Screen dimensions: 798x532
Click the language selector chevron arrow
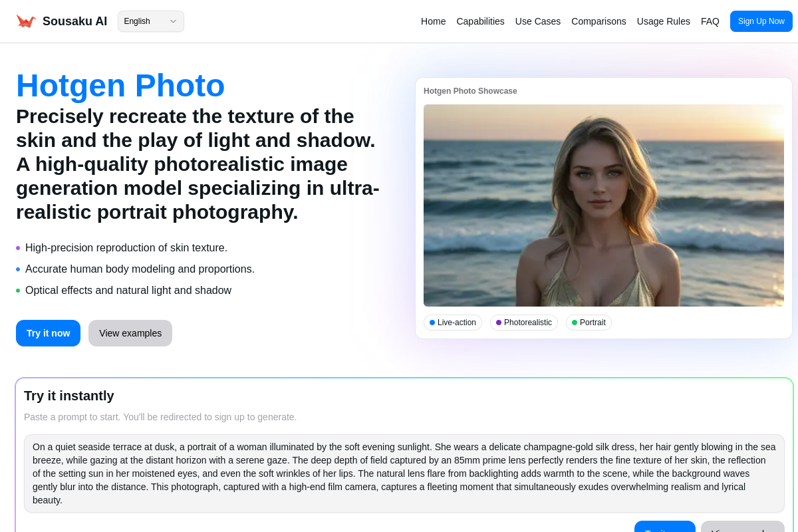click(x=173, y=21)
